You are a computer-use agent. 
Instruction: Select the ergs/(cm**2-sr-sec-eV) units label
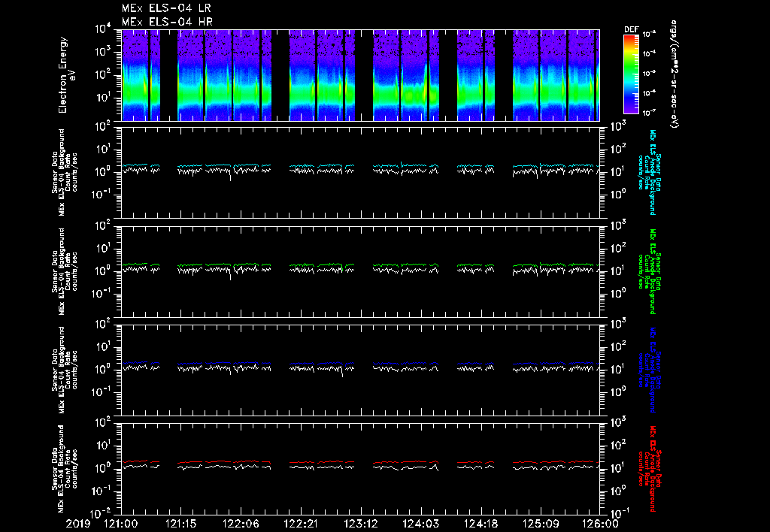click(x=675, y=74)
